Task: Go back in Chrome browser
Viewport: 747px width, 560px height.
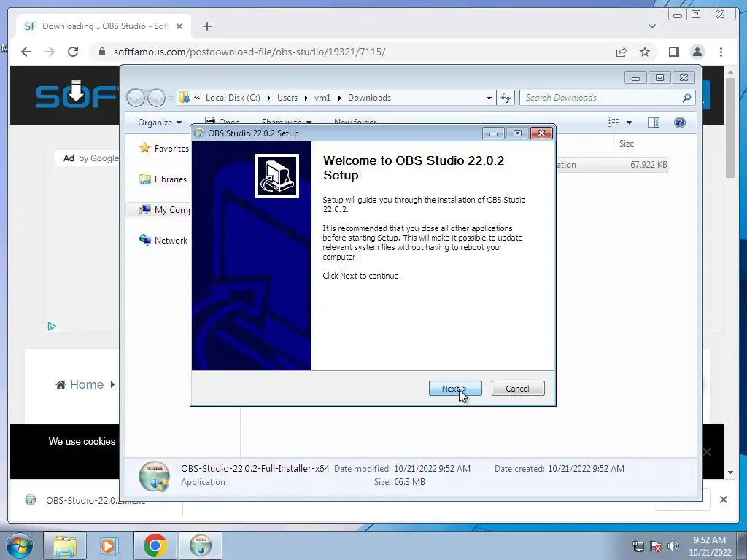Action: pos(26,52)
